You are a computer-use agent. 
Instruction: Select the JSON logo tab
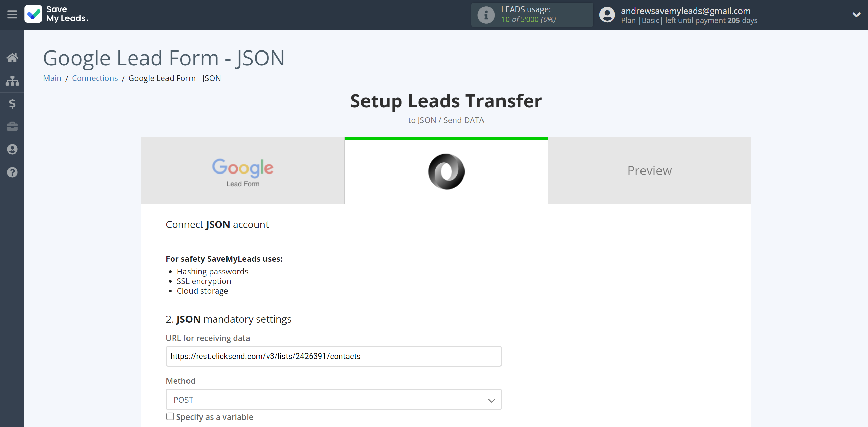click(446, 170)
